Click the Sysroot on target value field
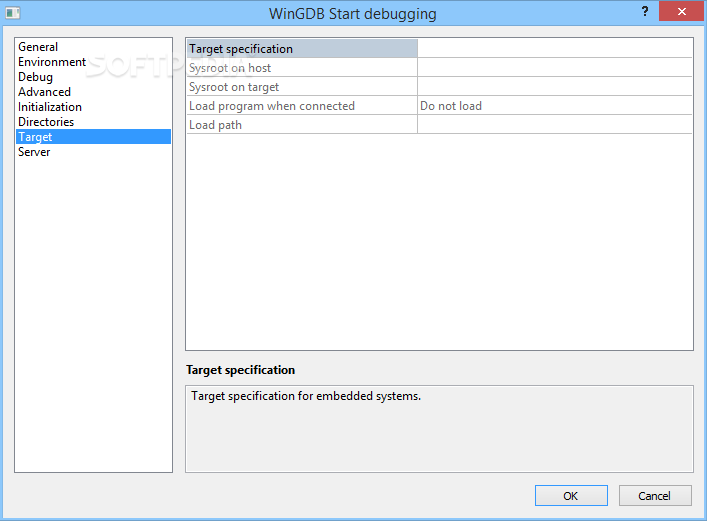Screen dimensions: 707x521 555,87
